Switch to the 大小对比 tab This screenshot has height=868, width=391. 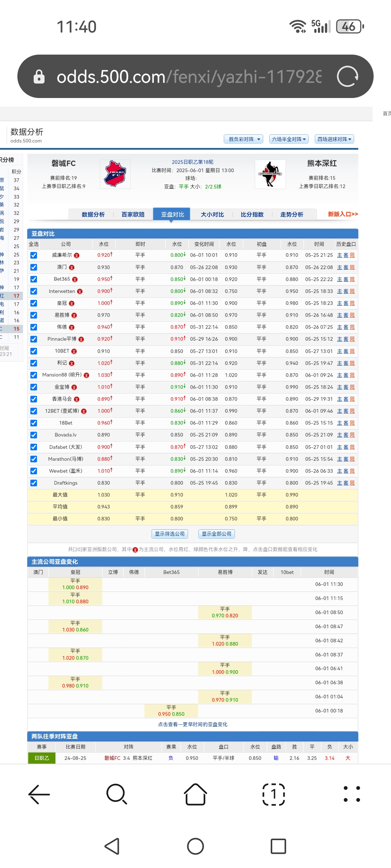pyautogui.click(x=212, y=214)
